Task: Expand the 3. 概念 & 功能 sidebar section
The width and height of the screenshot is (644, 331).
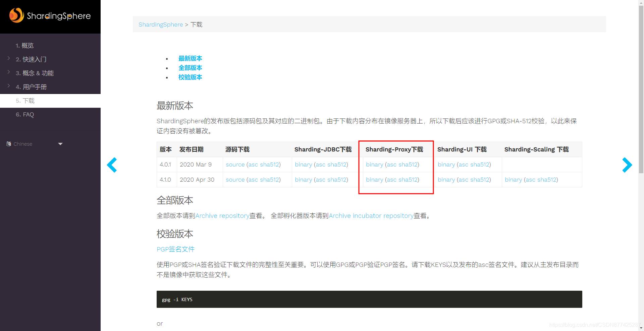Action: tap(9, 72)
